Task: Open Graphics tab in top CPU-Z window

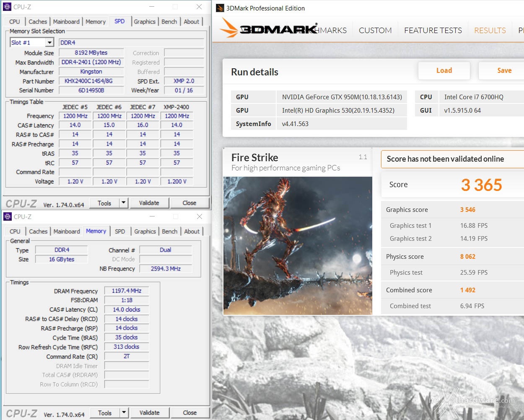Action: (145, 22)
